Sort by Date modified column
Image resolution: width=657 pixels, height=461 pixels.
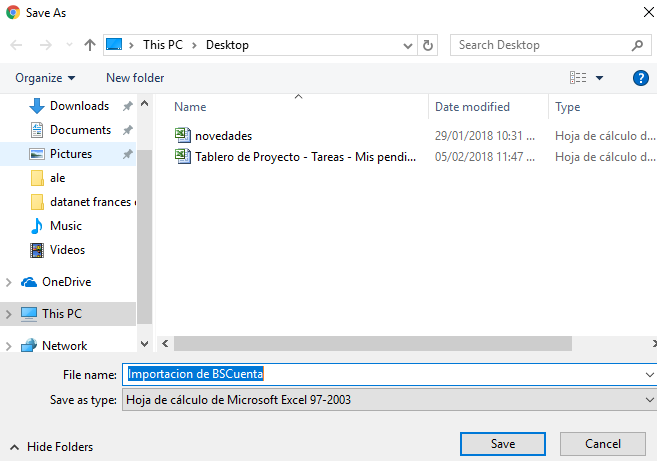pyautogui.click(x=472, y=107)
